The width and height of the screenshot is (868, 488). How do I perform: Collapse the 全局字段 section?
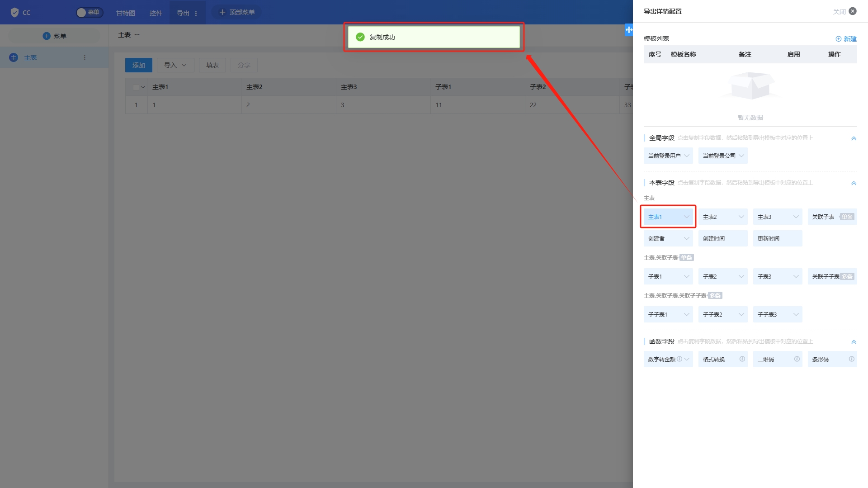click(854, 138)
